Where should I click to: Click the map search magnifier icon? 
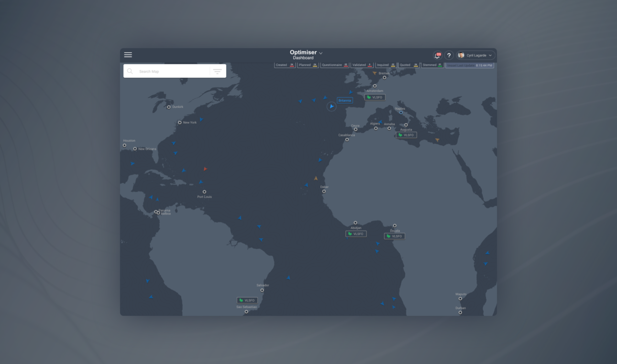(x=130, y=71)
